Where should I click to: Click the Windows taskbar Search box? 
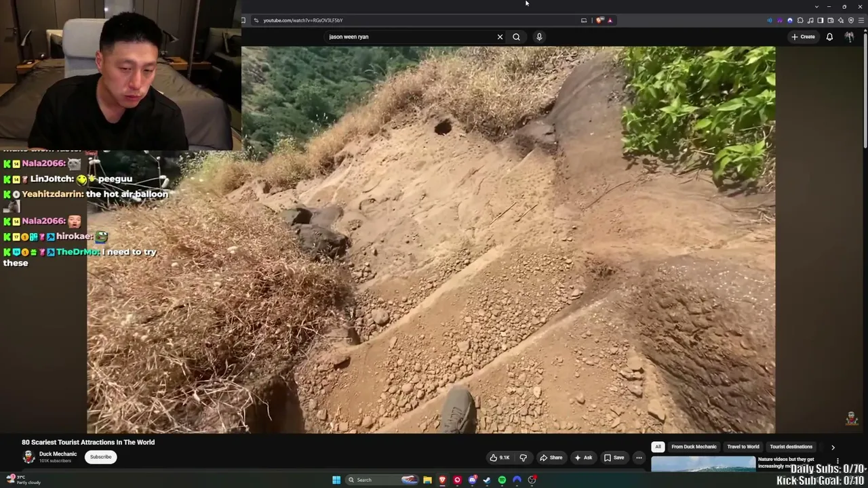[382, 480]
